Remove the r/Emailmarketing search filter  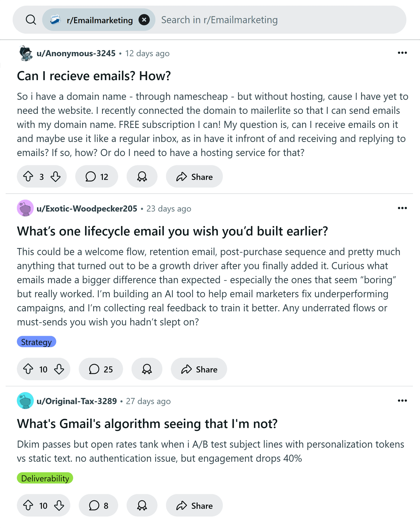(144, 20)
